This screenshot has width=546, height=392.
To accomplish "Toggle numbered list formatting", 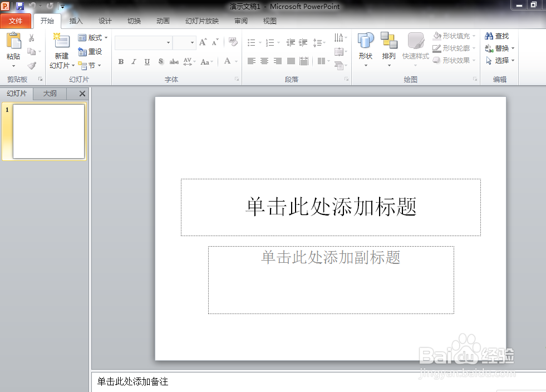I will (270, 41).
